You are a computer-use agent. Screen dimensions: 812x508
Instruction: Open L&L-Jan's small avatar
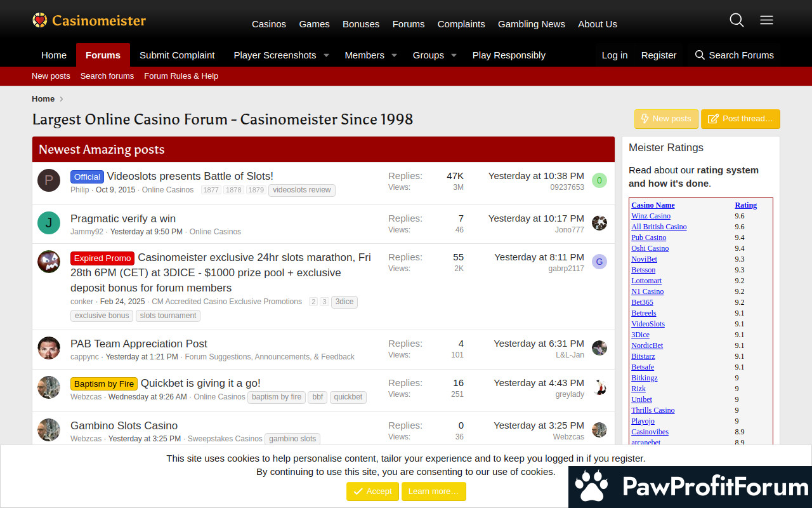click(x=599, y=348)
